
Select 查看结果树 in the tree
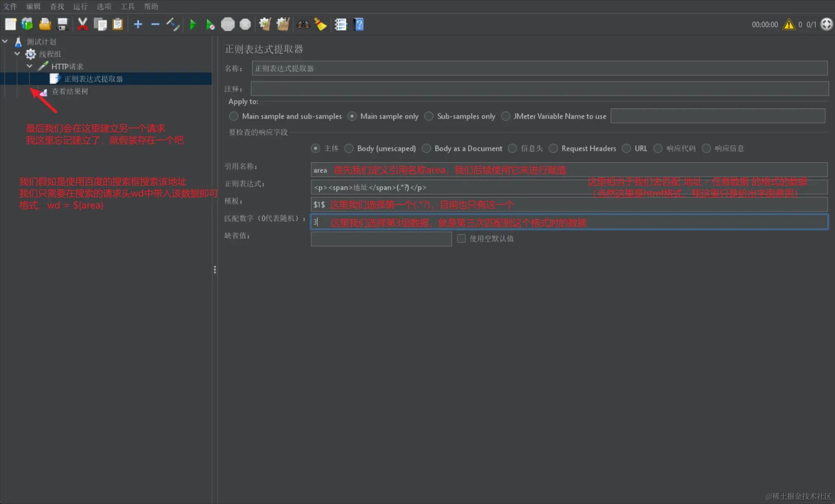[69, 91]
